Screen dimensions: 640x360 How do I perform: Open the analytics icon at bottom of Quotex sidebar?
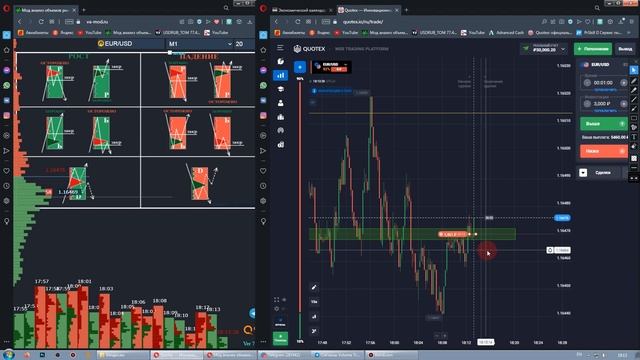[280, 144]
